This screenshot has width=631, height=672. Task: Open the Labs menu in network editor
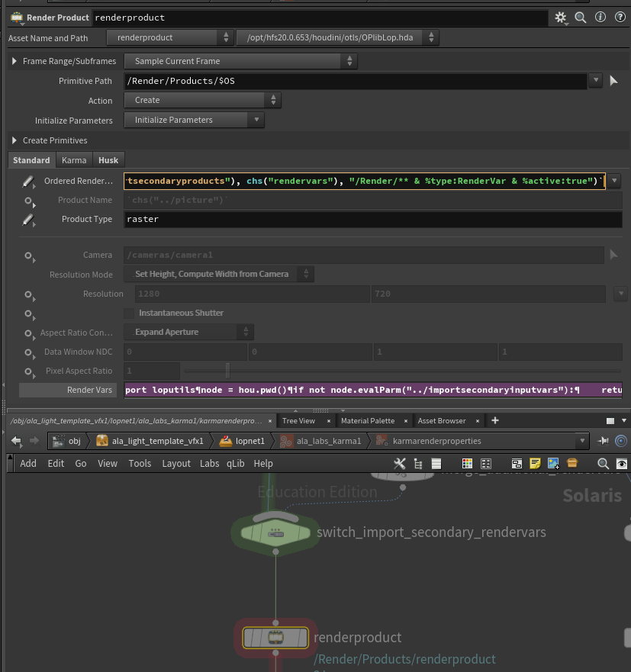209,463
